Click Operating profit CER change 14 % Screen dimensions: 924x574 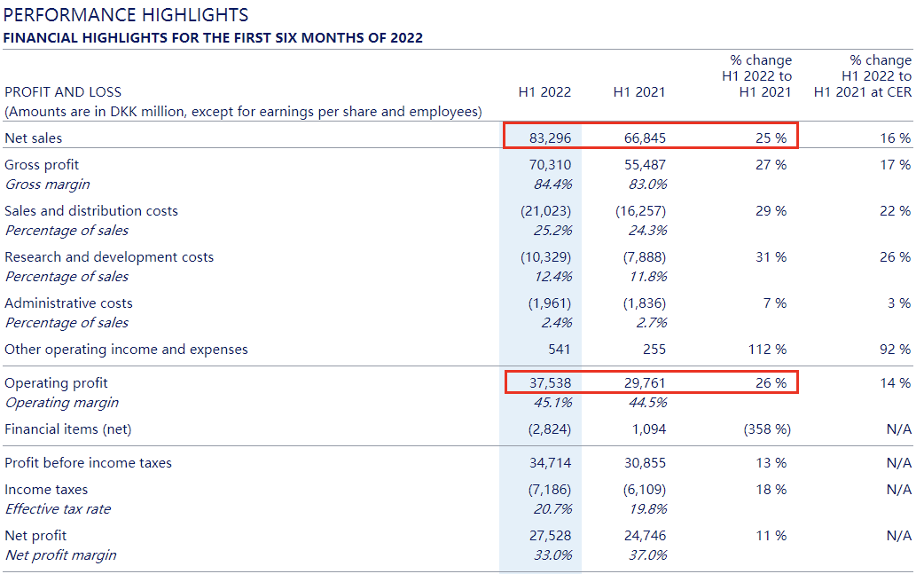click(x=895, y=383)
